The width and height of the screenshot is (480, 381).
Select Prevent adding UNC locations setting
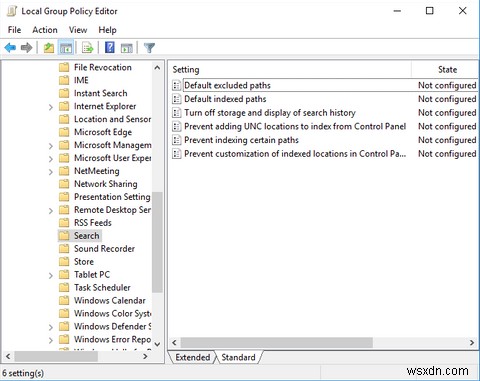point(295,126)
